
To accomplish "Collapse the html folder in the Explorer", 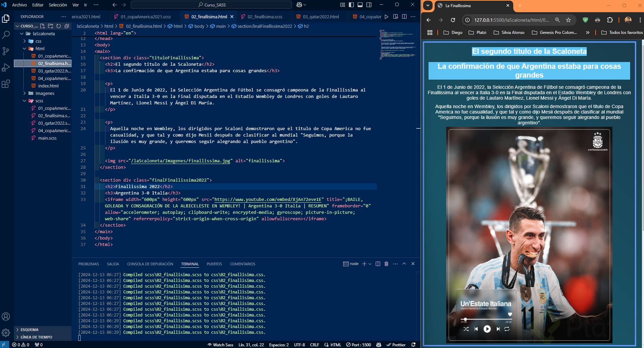I will pyautogui.click(x=24, y=48).
